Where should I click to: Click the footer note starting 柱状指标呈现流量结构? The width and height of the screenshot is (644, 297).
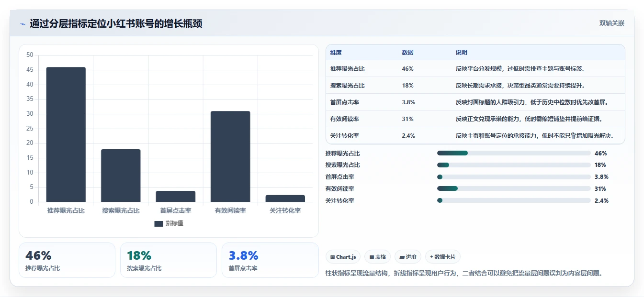[x=464, y=274]
